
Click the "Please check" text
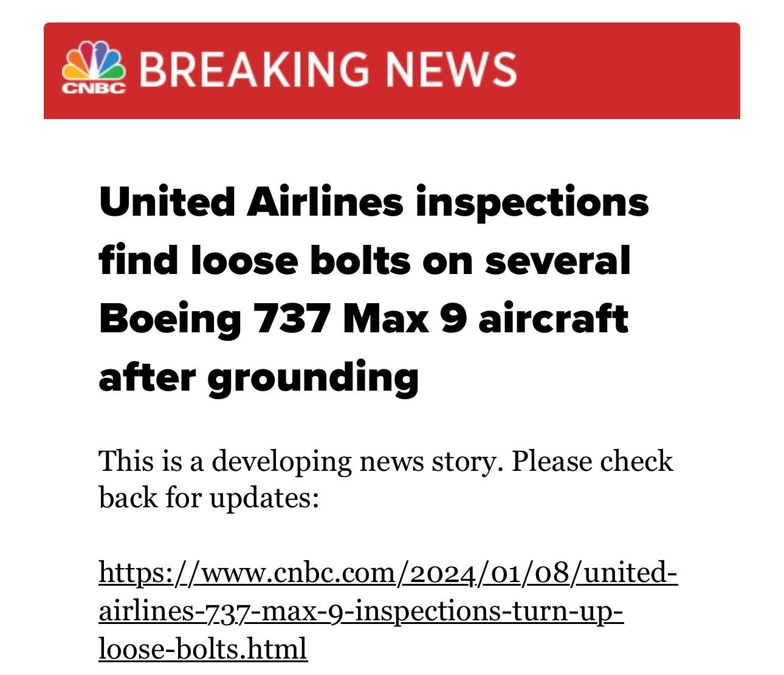click(x=592, y=461)
